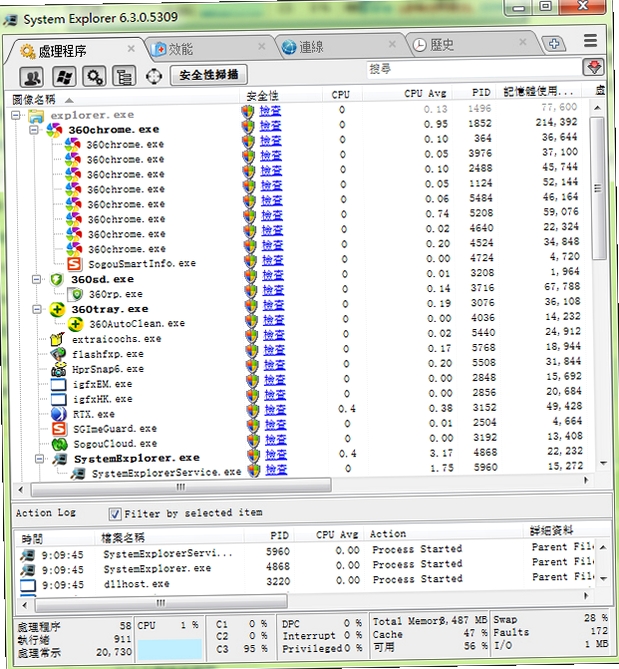Click dllhost.exe icon in Action Log
This screenshot has width=619, height=669.
(28, 585)
